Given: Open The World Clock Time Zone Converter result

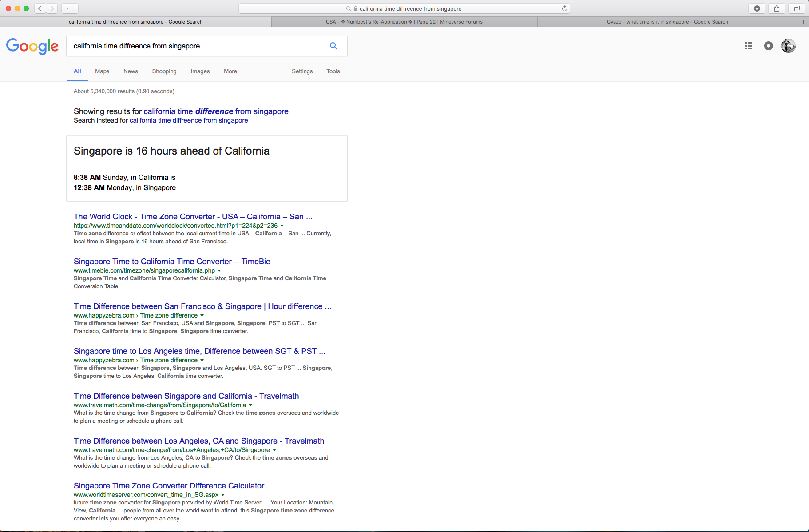Looking at the screenshot, I should [x=193, y=217].
